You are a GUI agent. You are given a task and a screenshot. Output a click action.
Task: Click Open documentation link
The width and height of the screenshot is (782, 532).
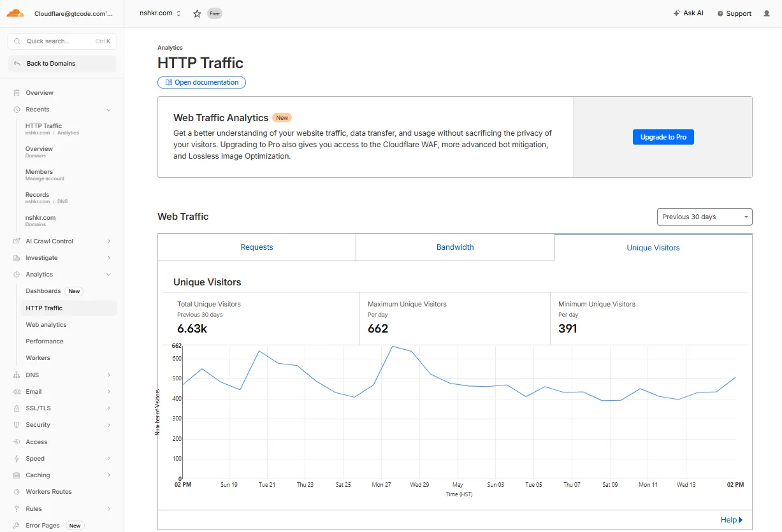pyautogui.click(x=201, y=82)
